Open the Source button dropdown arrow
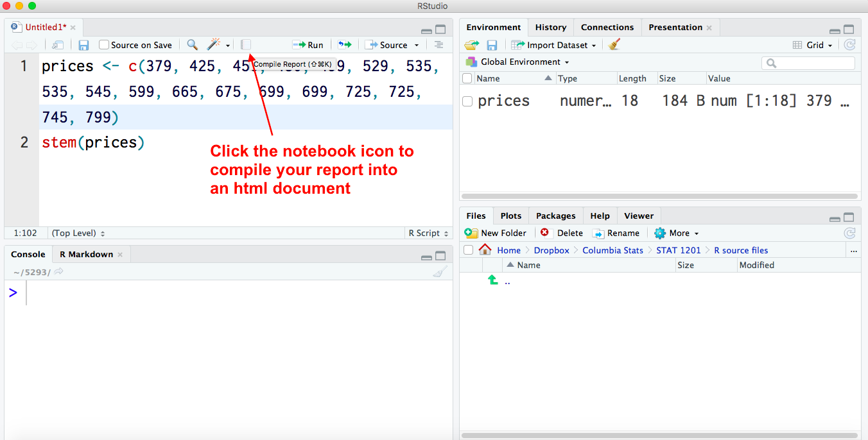This screenshot has width=868, height=440. pos(417,46)
